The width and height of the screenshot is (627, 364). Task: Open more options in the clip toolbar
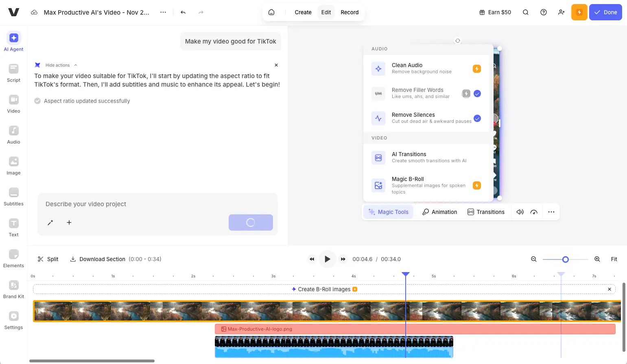click(x=551, y=212)
